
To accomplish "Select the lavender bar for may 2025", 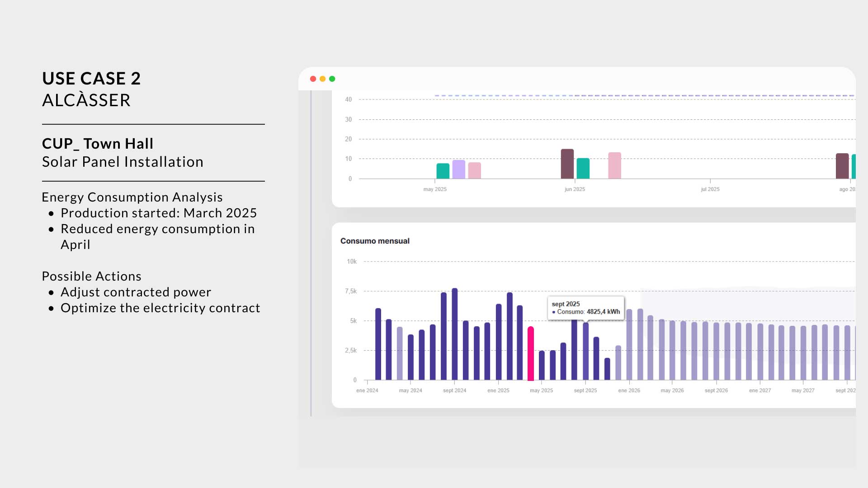I will [x=459, y=169].
